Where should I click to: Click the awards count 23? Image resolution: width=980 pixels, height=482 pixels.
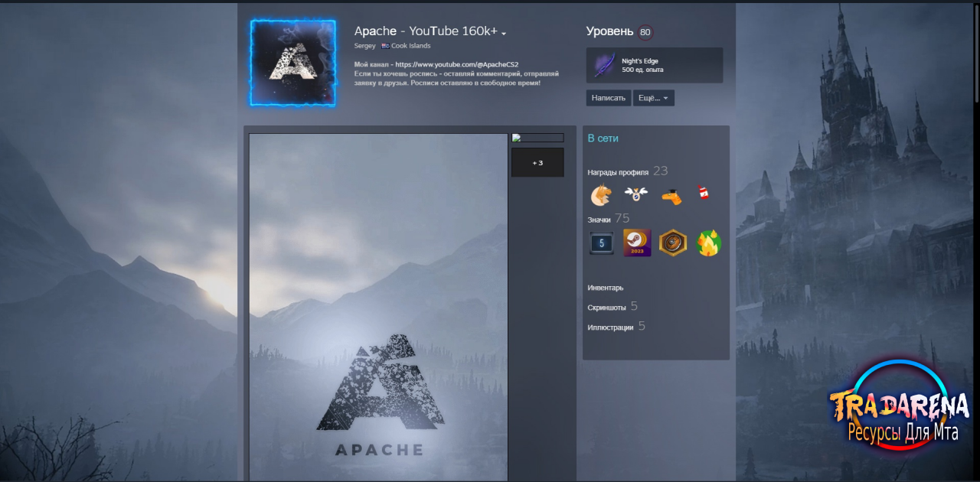tap(661, 171)
